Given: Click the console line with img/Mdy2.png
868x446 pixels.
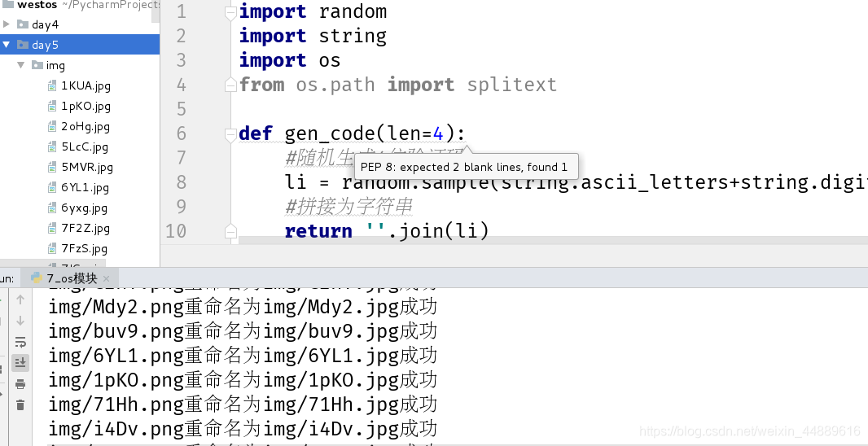Looking at the screenshot, I should point(243,307).
